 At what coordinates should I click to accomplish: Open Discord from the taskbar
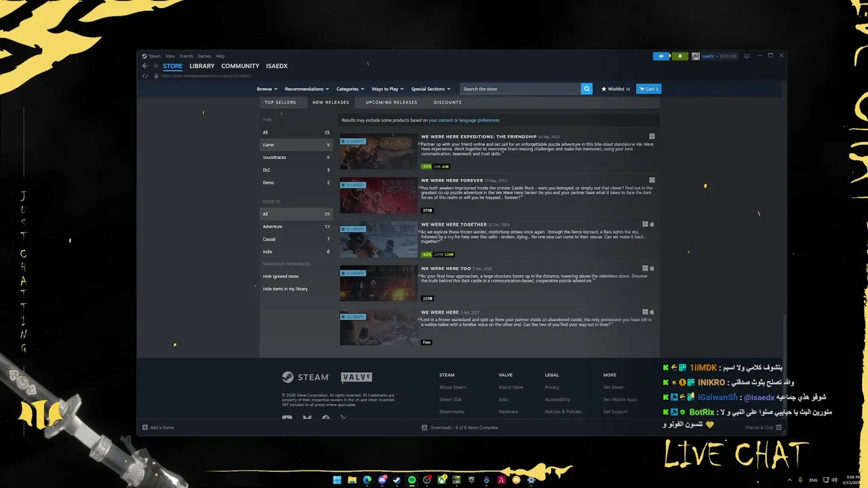point(382,481)
